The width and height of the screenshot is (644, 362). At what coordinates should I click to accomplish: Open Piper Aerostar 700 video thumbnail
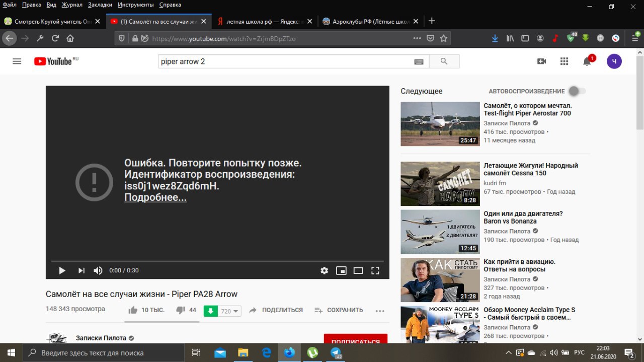tap(440, 124)
